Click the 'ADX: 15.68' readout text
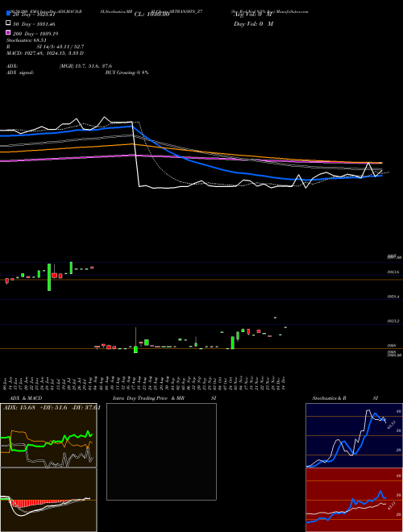This screenshot has height=532, width=403. [x=19, y=408]
